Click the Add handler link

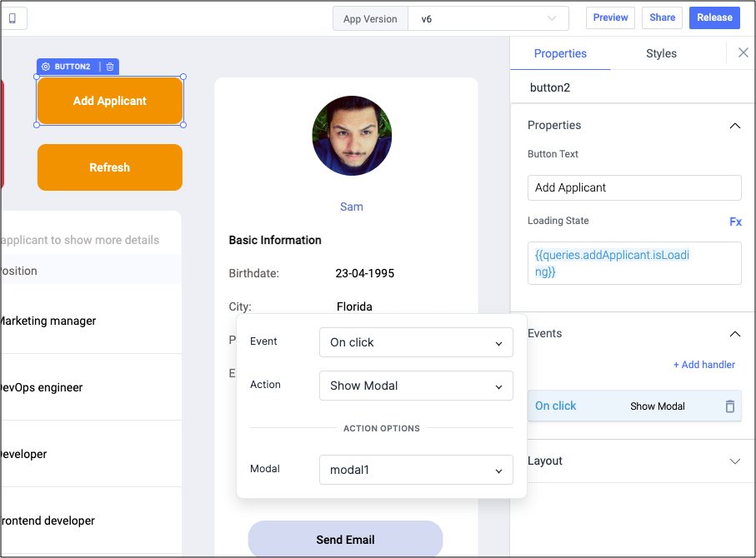click(x=703, y=365)
